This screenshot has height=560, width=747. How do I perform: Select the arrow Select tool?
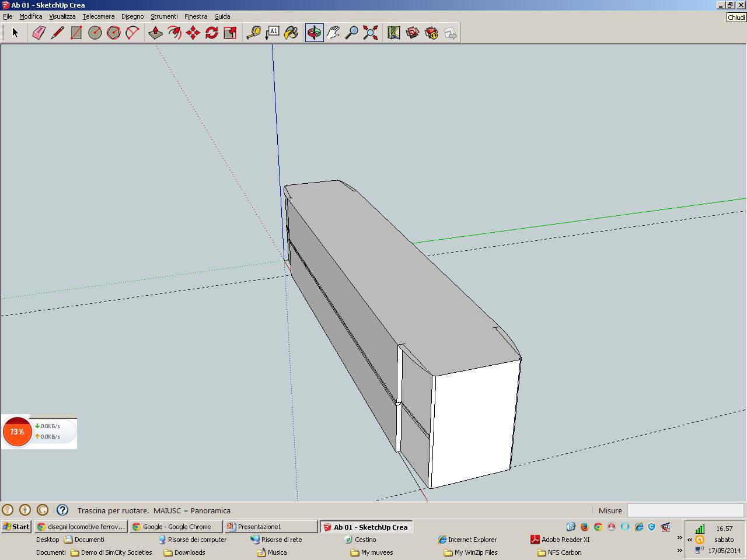click(x=16, y=33)
